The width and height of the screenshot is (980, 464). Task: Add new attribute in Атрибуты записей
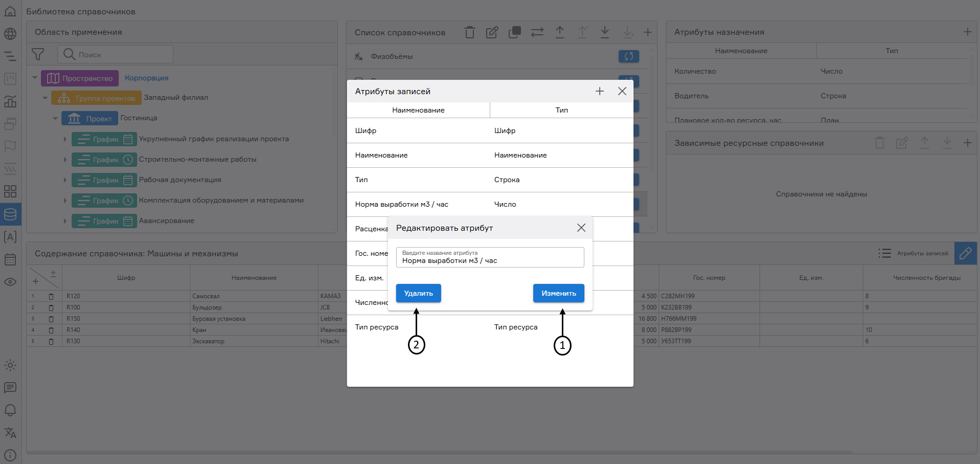coord(600,91)
